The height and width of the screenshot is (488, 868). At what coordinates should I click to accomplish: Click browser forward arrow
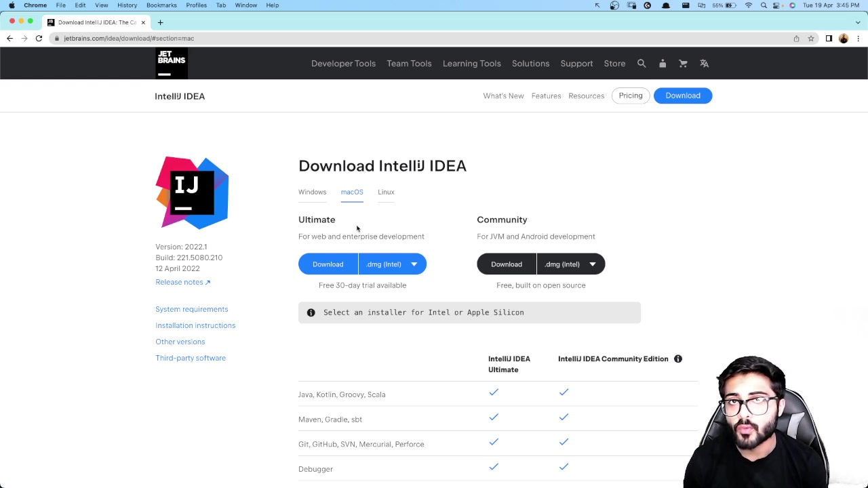pyautogui.click(x=24, y=39)
